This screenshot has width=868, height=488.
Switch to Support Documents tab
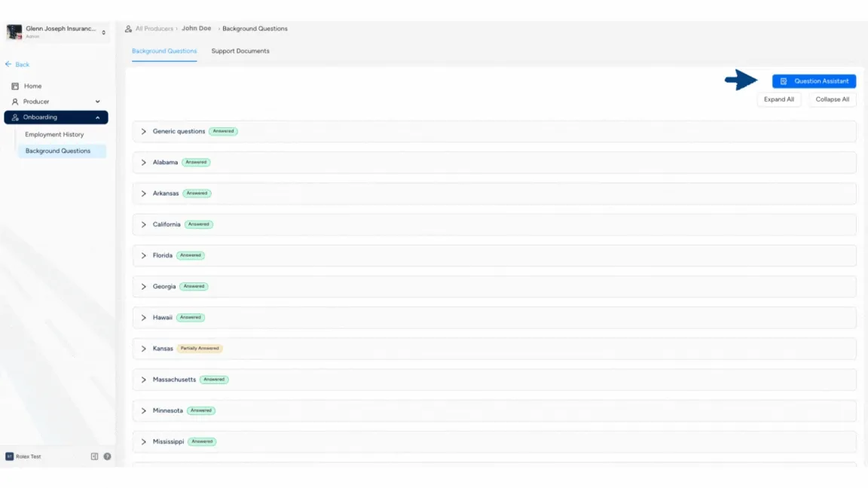[x=240, y=51]
